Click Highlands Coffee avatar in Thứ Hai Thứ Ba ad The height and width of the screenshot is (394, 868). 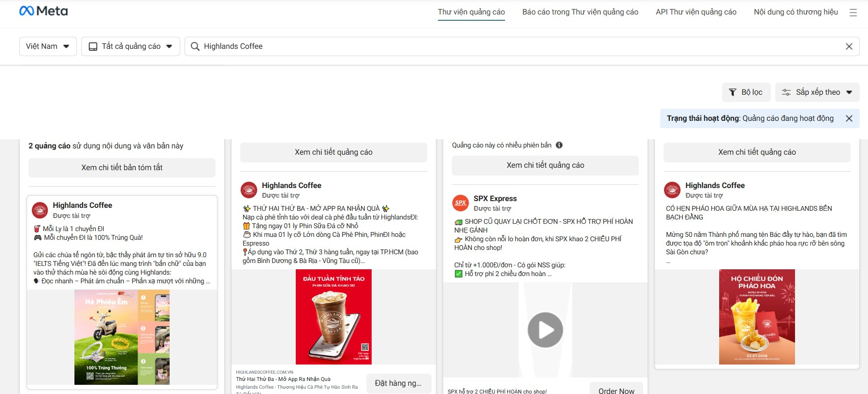249,190
